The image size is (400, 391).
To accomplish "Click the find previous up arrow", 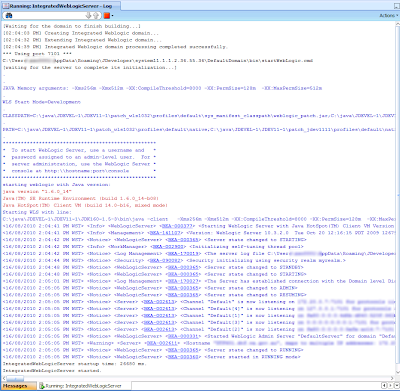I will [96, 15].
